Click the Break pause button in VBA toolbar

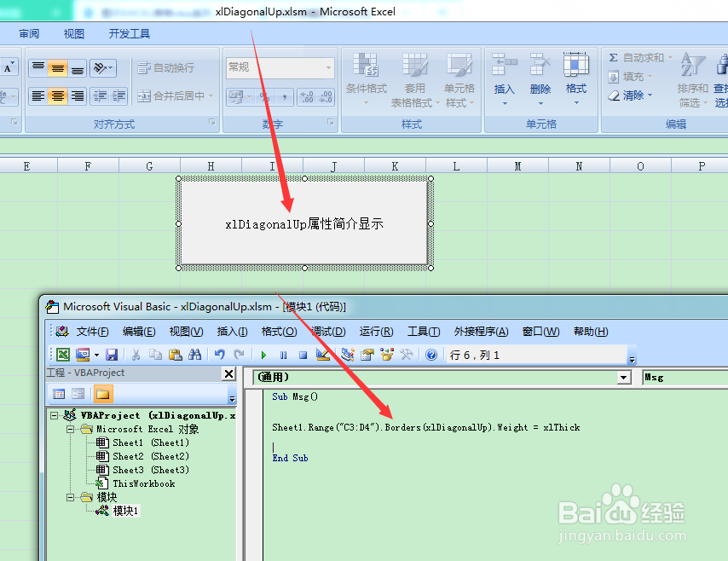coord(283,356)
